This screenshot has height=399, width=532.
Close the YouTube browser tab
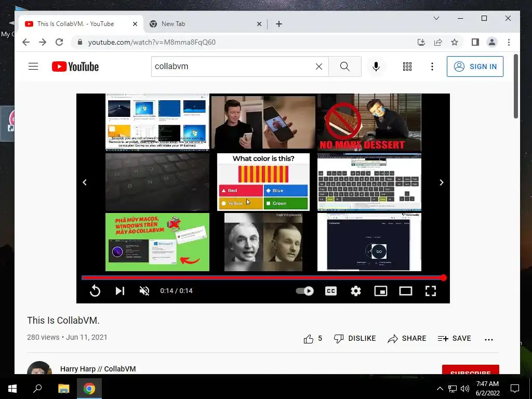(x=135, y=24)
